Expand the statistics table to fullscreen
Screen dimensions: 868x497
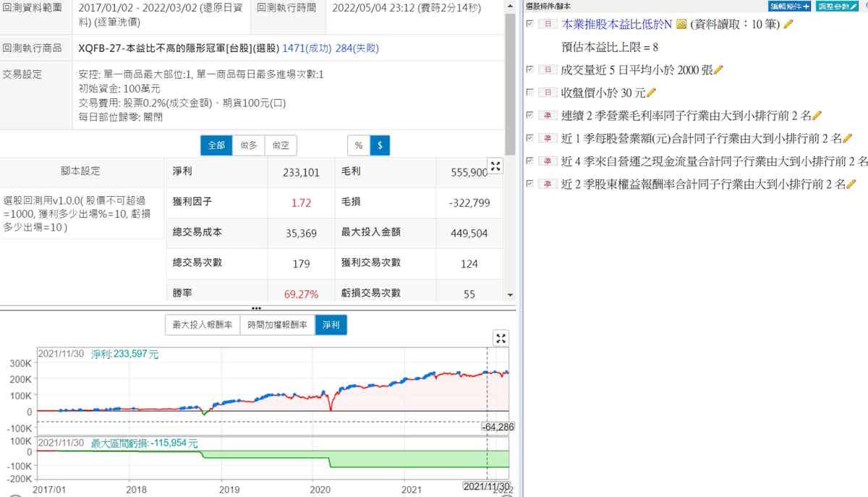(x=495, y=166)
